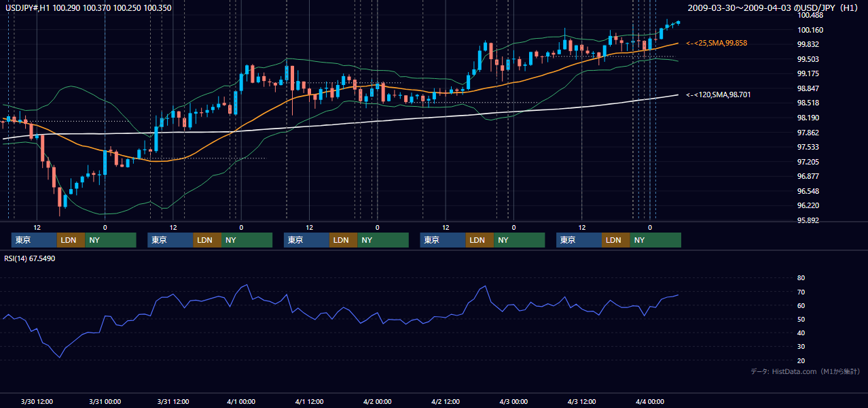Click the 4/2 00:00 time axis label

(377, 401)
